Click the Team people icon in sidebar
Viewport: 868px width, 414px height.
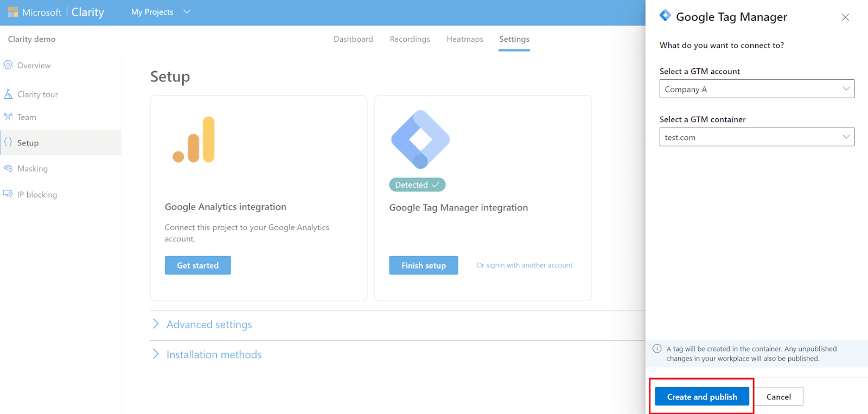coord(8,117)
